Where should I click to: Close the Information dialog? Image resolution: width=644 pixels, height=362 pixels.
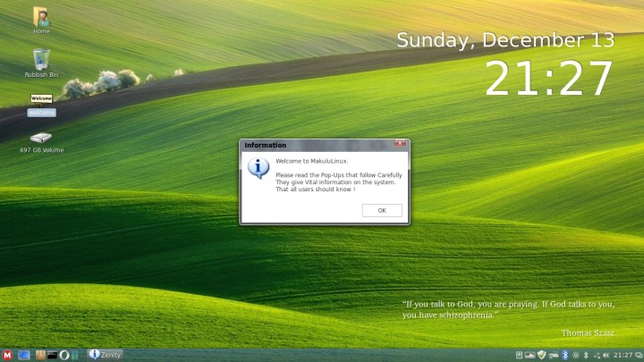point(400,143)
